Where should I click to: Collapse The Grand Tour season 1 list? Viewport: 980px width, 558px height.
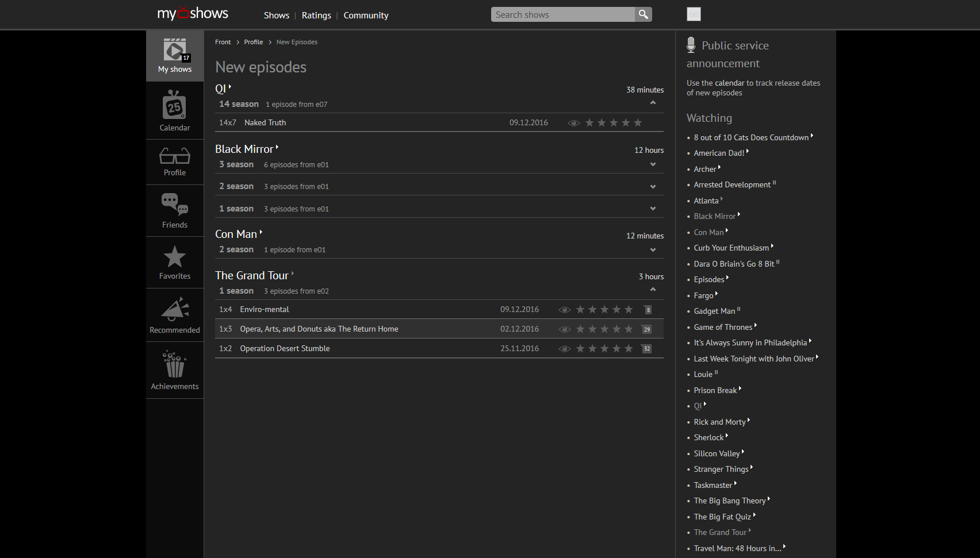[x=653, y=290]
